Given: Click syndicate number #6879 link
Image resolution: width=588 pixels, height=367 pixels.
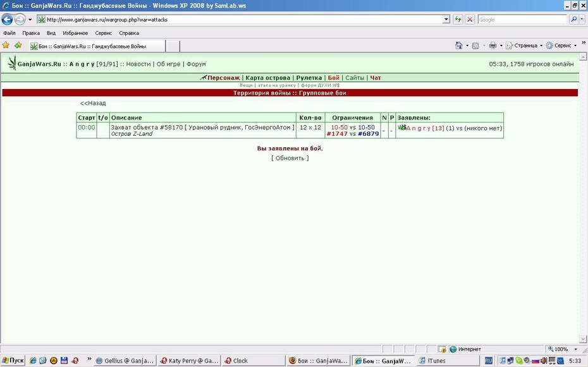Looking at the screenshot, I should 368,134.
